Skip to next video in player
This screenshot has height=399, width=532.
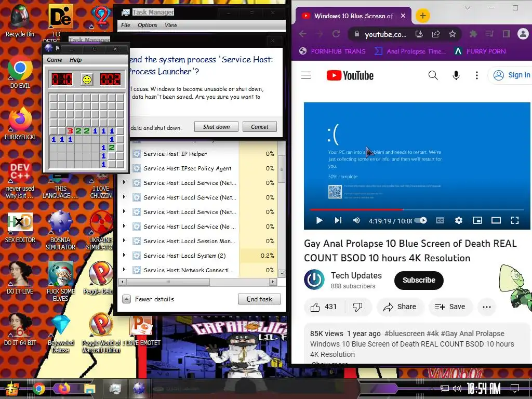338,220
